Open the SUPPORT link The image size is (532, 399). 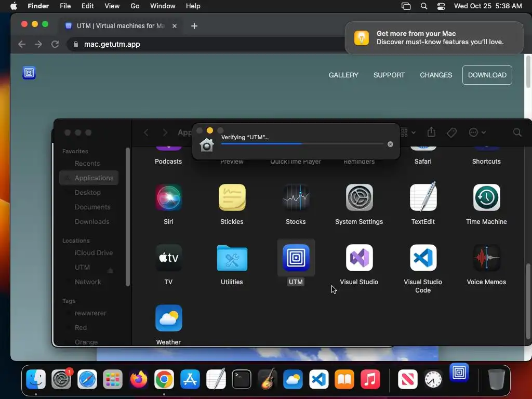(389, 75)
